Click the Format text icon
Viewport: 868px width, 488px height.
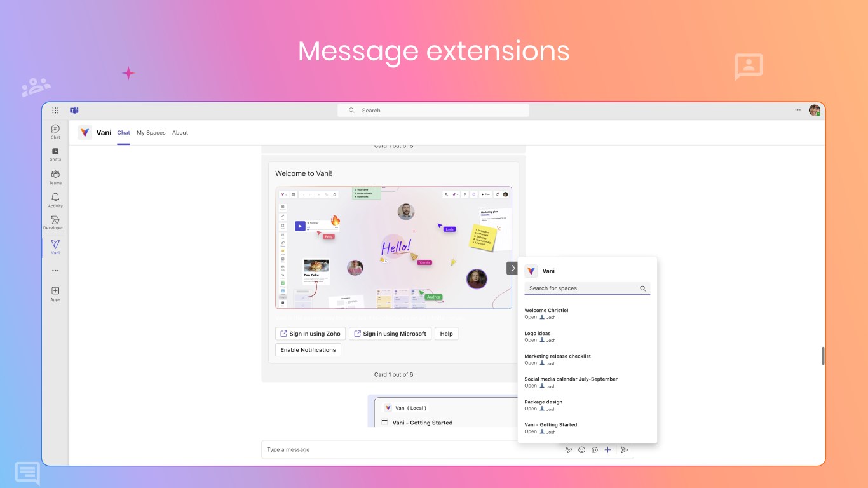point(569,450)
